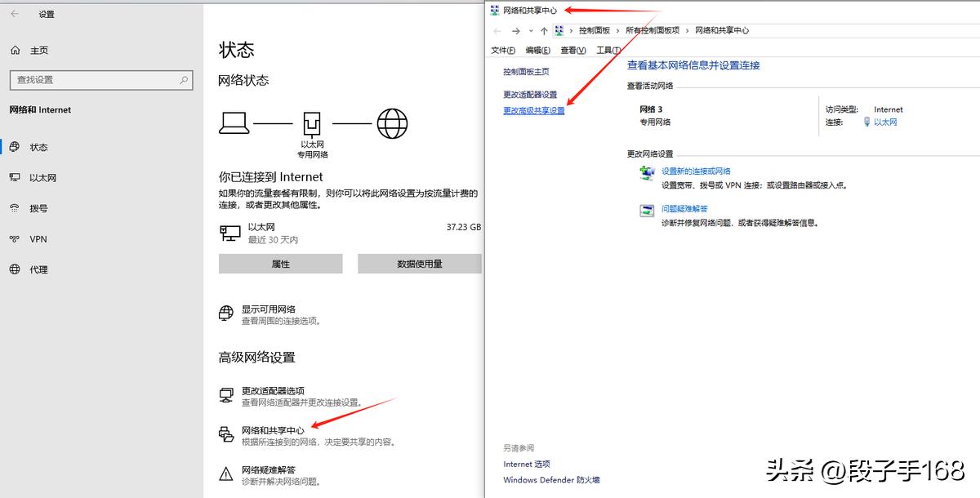Viewport: 980px width, 498px height.
Task: Click the 设置新的连接或网络 network icon
Action: point(648,171)
